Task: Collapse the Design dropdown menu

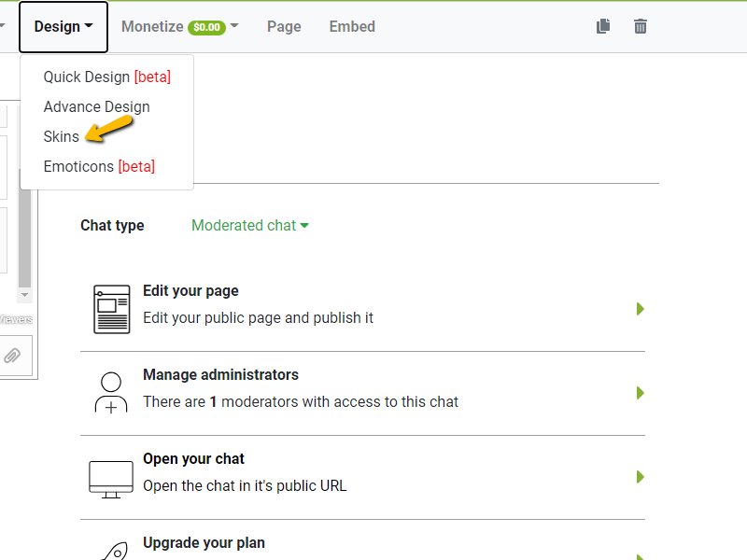Action: pos(63,26)
